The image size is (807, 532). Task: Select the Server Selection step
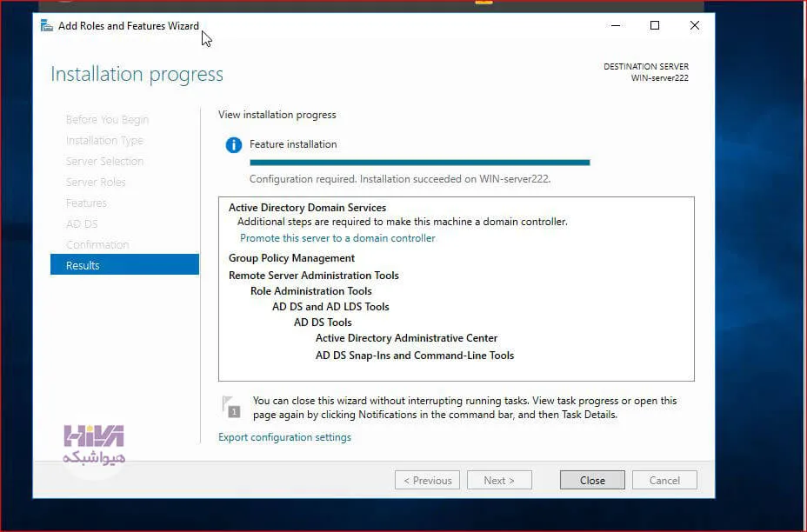[104, 162]
